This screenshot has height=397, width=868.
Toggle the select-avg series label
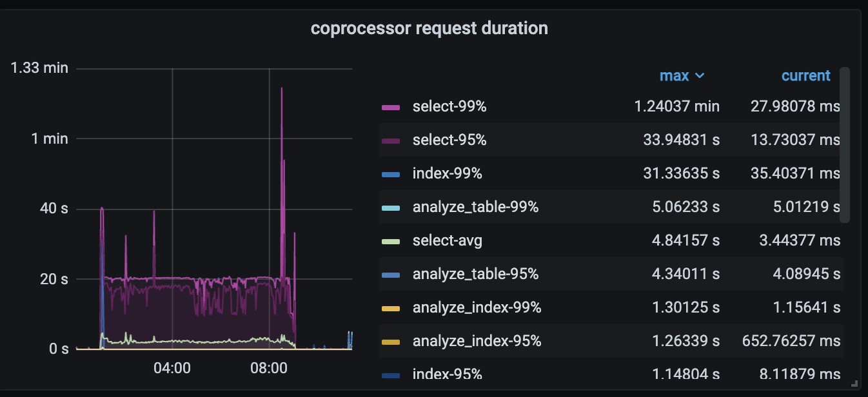pyautogui.click(x=447, y=241)
